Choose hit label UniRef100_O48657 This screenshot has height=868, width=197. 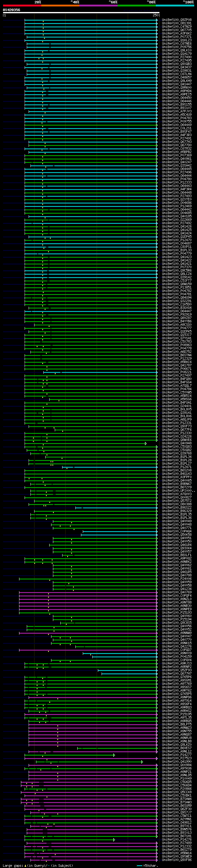pos(177,78)
